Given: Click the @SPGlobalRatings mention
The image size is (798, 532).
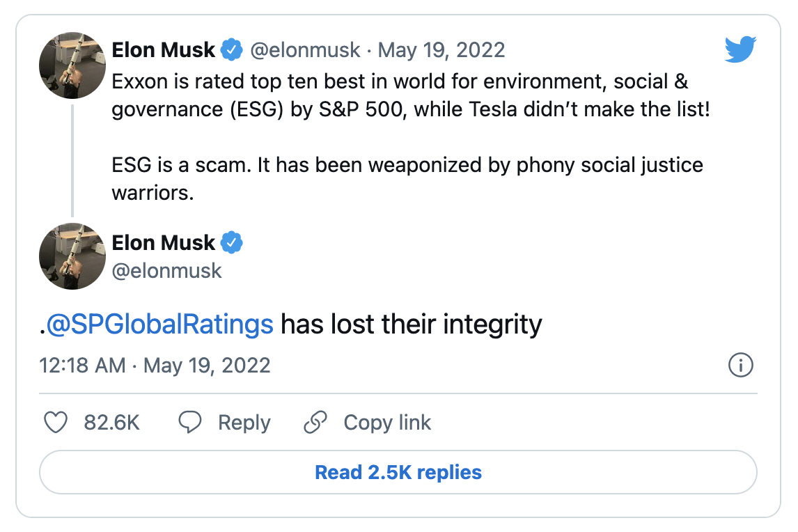Looking at the screenshot, I should [x=159, y=324].
